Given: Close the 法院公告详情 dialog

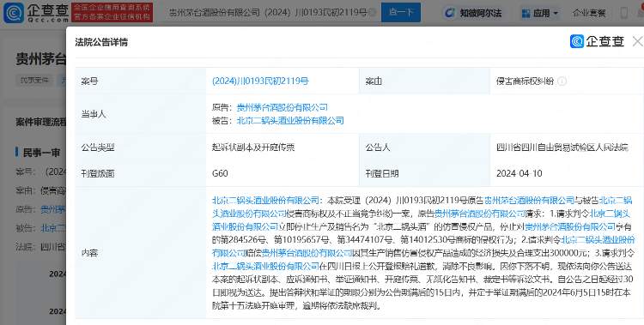Looking at the screenshot, I should tap(638, 41).
